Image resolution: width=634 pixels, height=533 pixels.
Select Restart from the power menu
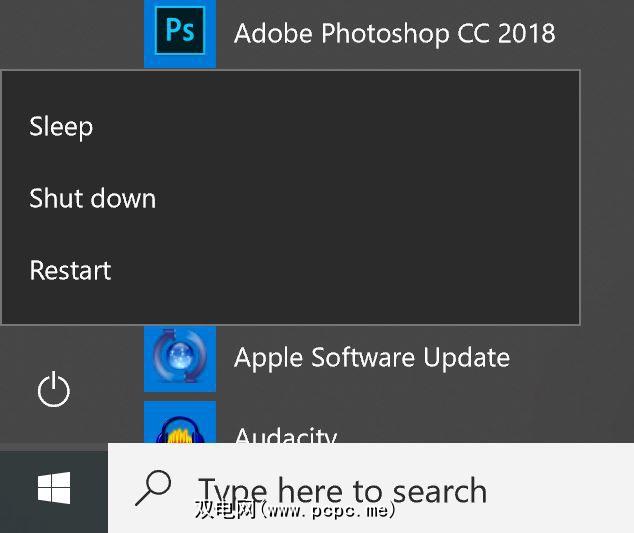[70, 270]
